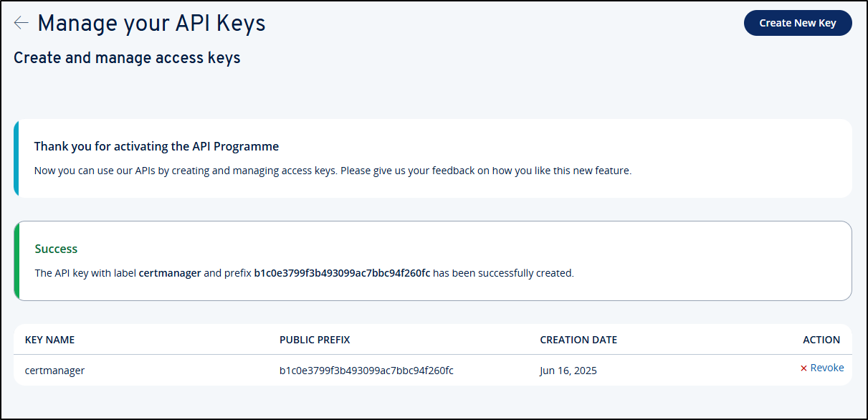Click the teal bar of info banner
Image resolution: width=868 pixels, height=420 pixels.
coord(16,158)
